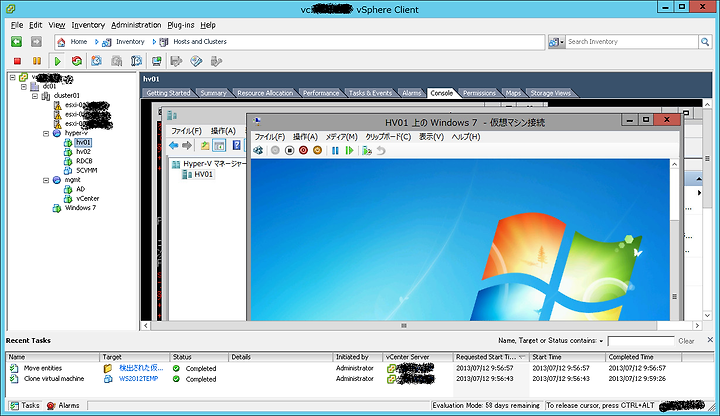Click green Reset icon in HV01 connection window

point(349,151)
